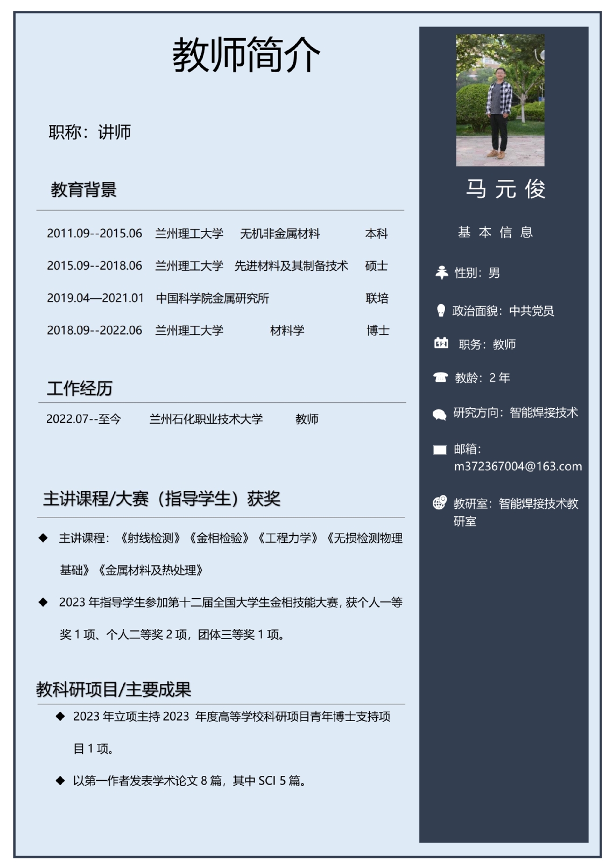This screenshot has width=613, height=868.
Task: Click the telephone icon next to 教龄
Action: tap(440, 377)
